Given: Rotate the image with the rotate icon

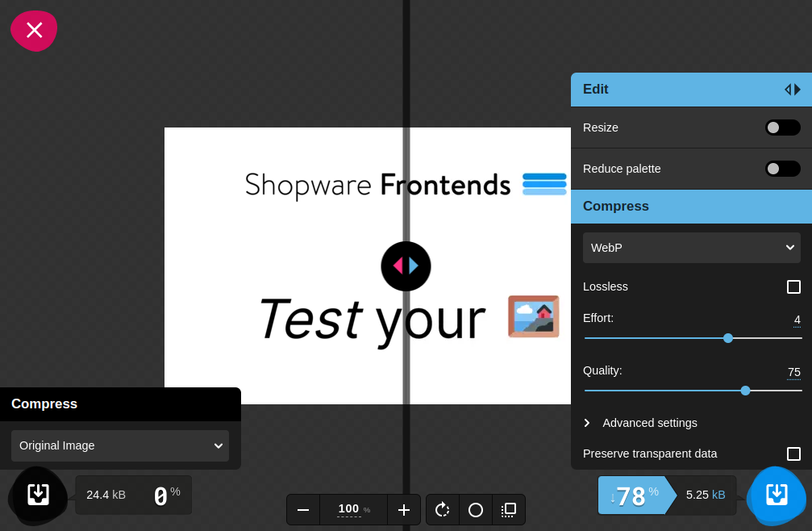Looking at the screenshot, I should [x=443, y=510].
